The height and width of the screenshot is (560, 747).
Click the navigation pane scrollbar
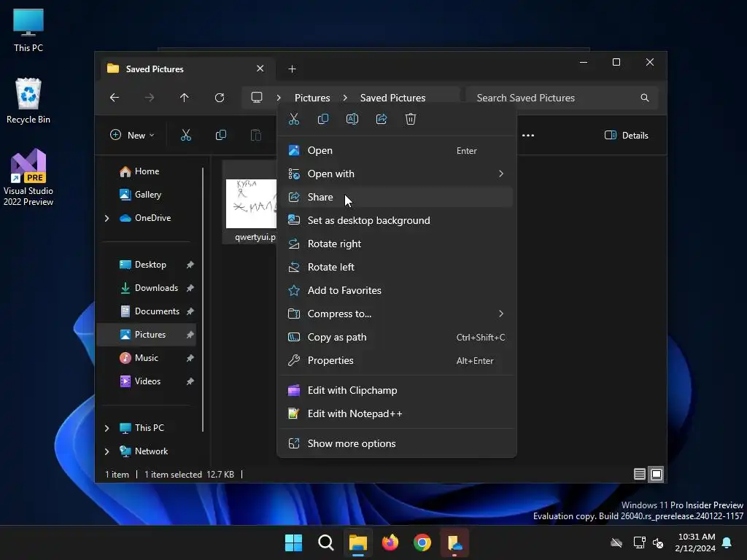pos(203,300)
